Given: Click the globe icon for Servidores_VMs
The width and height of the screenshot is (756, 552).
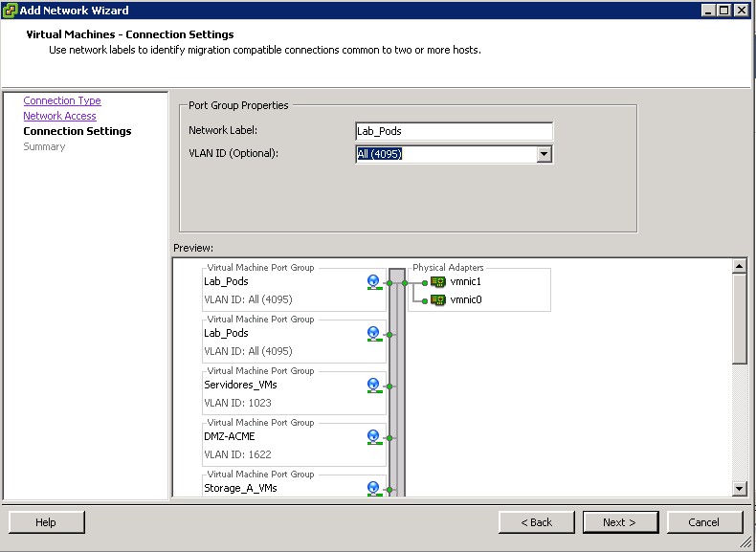Looking at the screenshot, I should [x=373, y=386].
